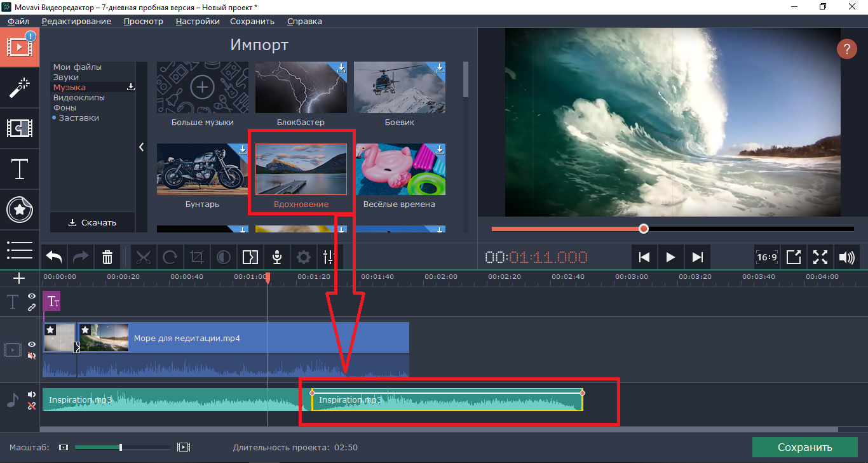The width and height of the screenshot is (868, 463).
Task: Open the Редактирование menu
Action: tap(76, 21)
